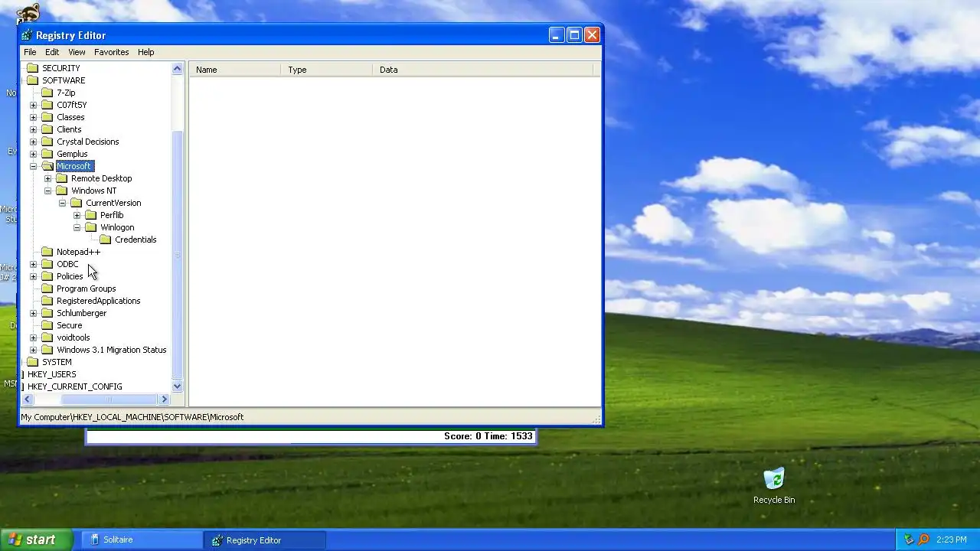
Task: Expand the Crystal Decisions key
Action: tap(33, 142)
